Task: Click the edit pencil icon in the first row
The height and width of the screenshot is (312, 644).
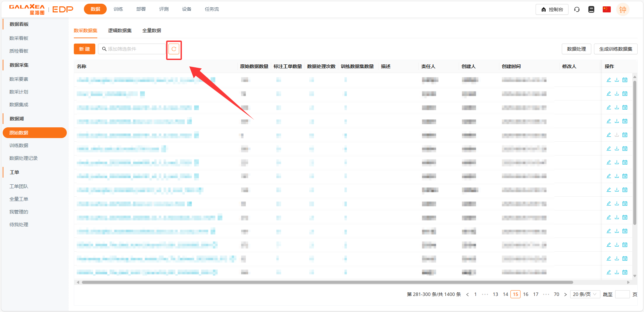Action: (x=608, y=80)
